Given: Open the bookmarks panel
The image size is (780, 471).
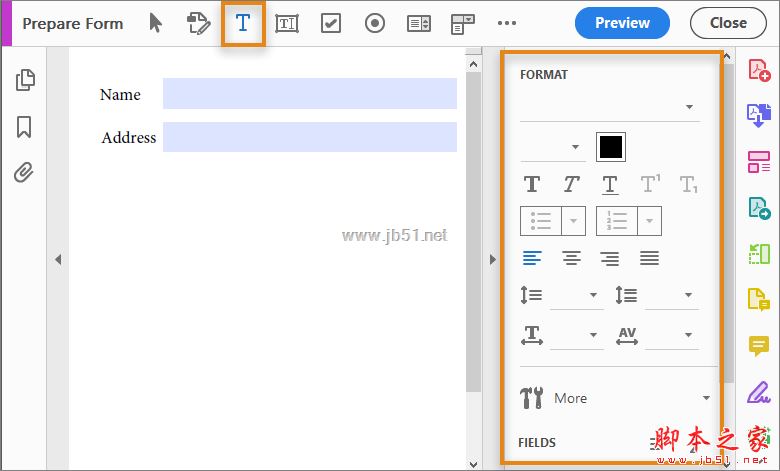Looking at the screenshot, I should click(x=24, y=127).
